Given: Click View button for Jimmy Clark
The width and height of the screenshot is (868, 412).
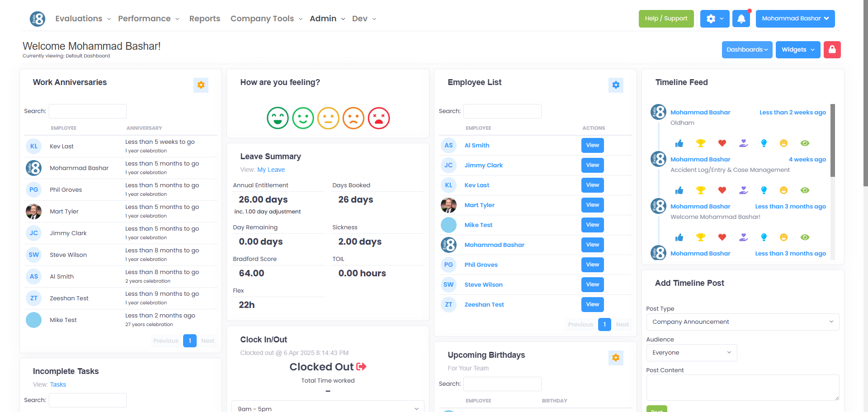Looking at the screenshot, I should pyautogui.click(x=593, y=165).
